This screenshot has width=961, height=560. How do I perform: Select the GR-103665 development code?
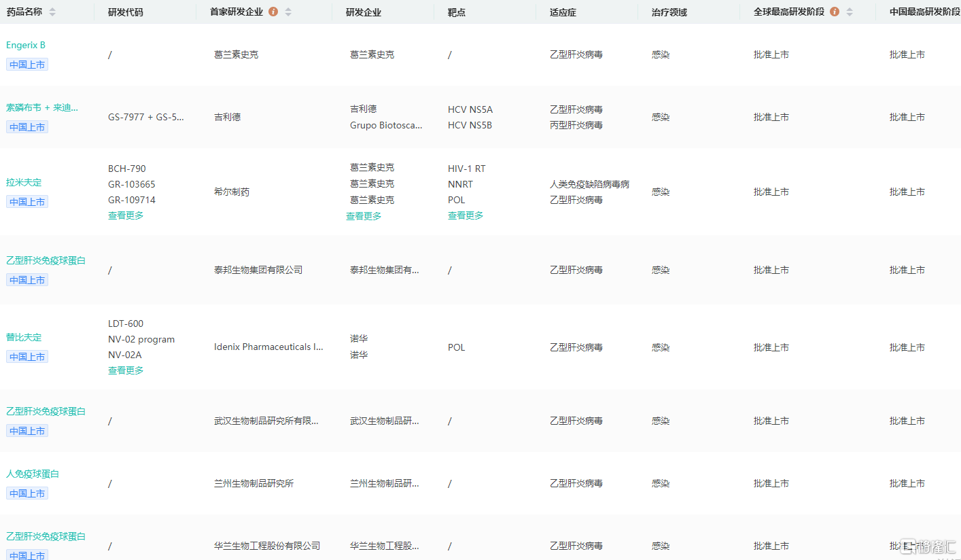132,184
